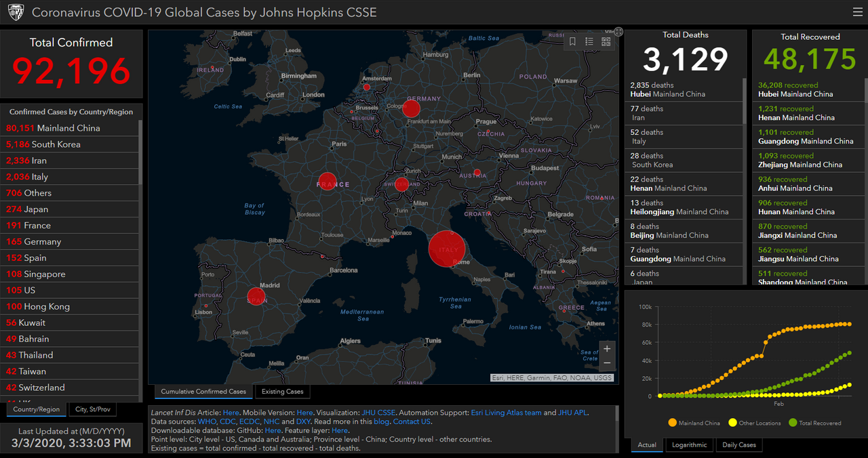Open the DXY data source link
Image resolution: width=868 pixels, height=458 pixels.
point(303,421)
